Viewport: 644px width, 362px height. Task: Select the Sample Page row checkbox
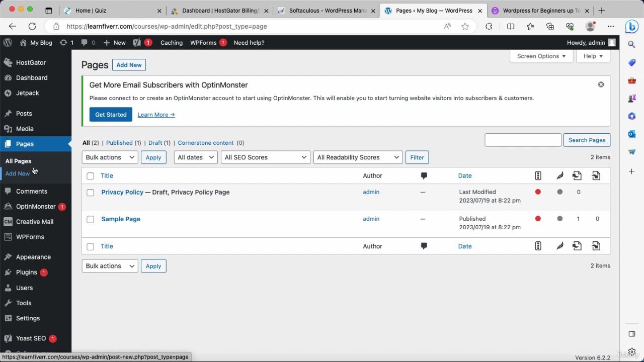pyautogui.click(x=90, y=219)
